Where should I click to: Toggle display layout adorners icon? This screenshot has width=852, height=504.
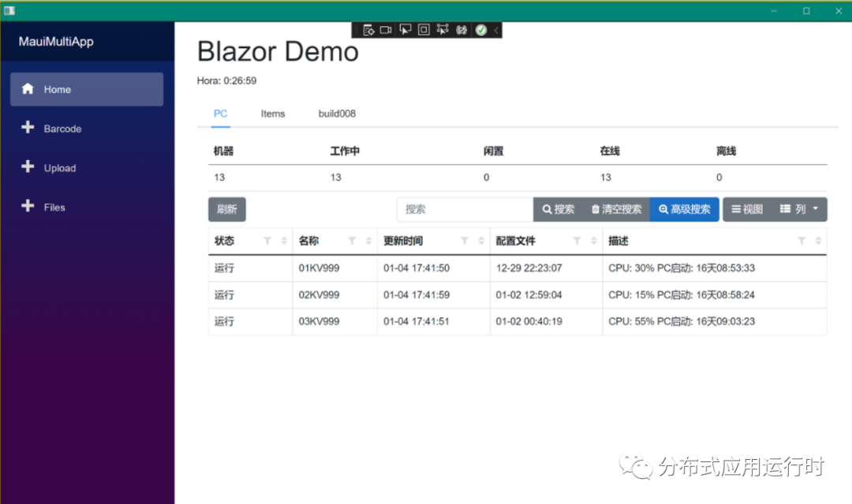(x=424, y=30)
